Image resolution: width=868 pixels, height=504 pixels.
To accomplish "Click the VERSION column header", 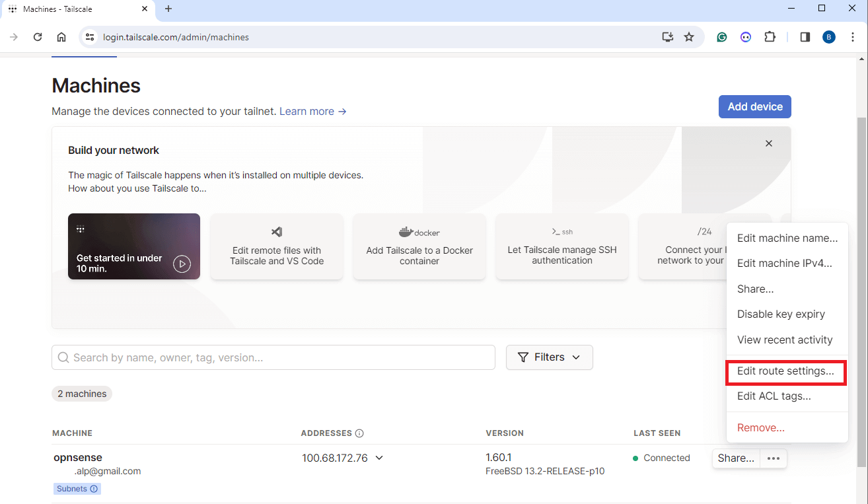I will (505, 433).
